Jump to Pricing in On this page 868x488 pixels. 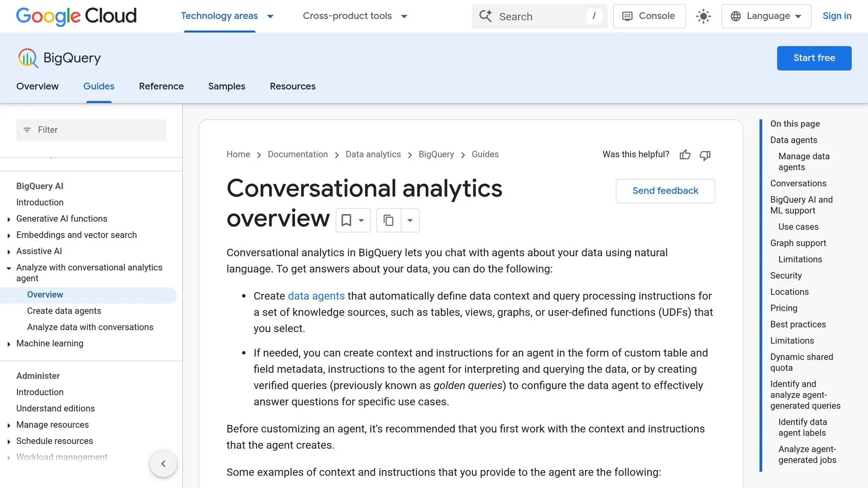point(784,308)
